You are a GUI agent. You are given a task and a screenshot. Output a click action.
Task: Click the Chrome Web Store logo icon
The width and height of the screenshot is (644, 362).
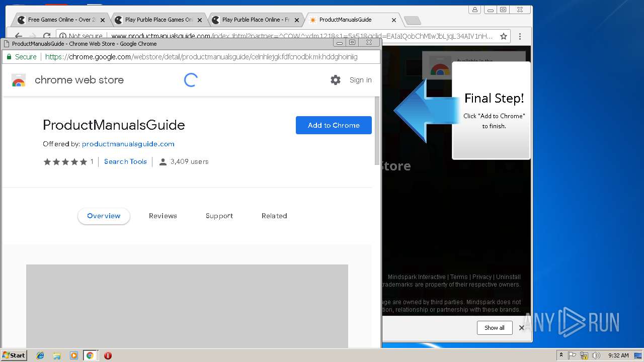19,80
